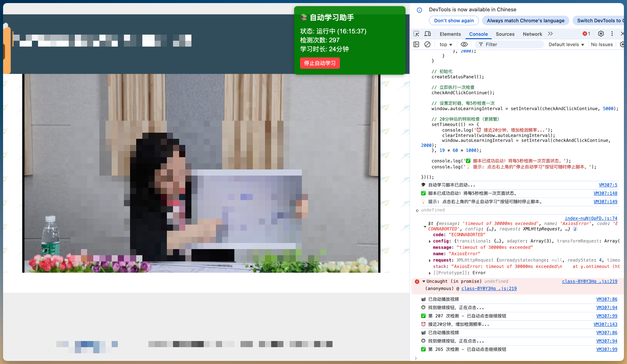
Task: Open the Default levels dropdown
Action: 566,44
